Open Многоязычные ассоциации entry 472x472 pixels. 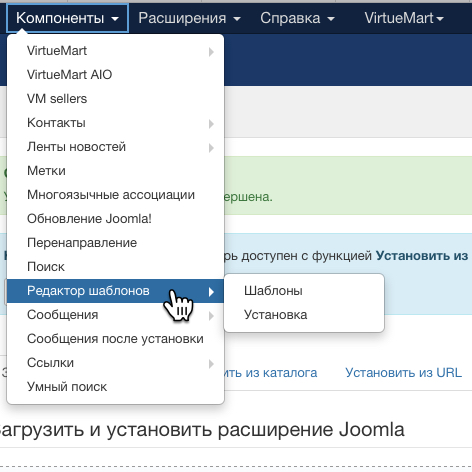(115, 195)
